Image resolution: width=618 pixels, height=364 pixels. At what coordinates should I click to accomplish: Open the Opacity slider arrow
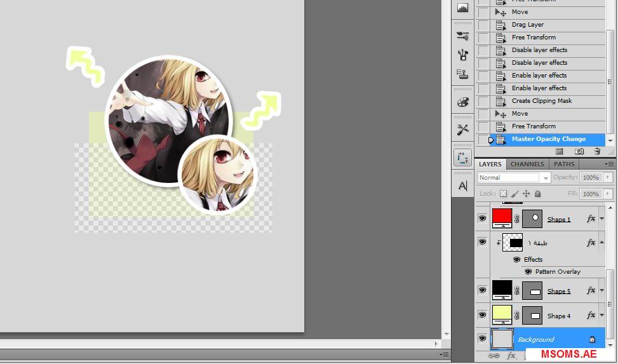pos(608,178)
